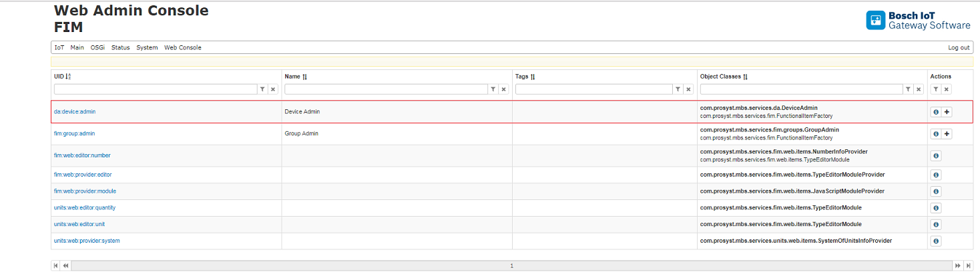
Task: Open info for da:device:admin row
Action: pyautogui.click(x=936, y=112)
